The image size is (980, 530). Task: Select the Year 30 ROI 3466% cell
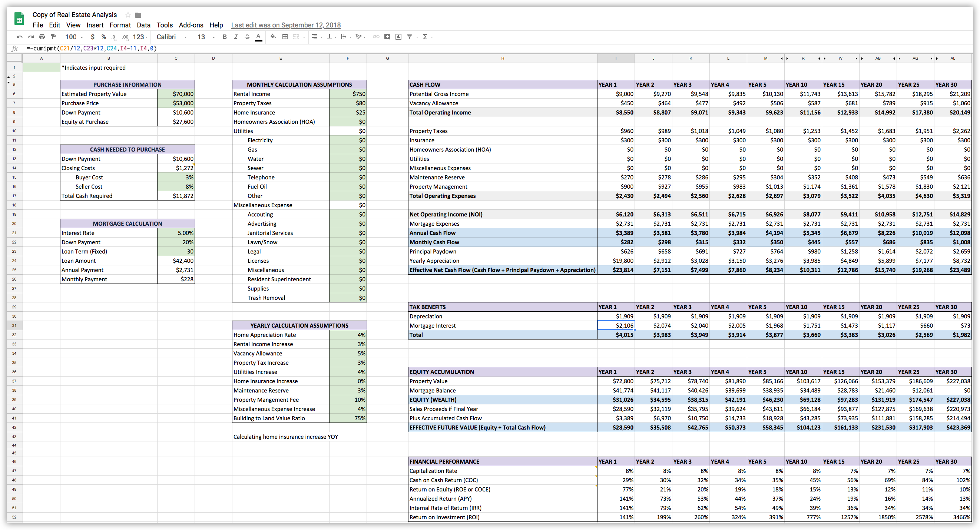953,517
